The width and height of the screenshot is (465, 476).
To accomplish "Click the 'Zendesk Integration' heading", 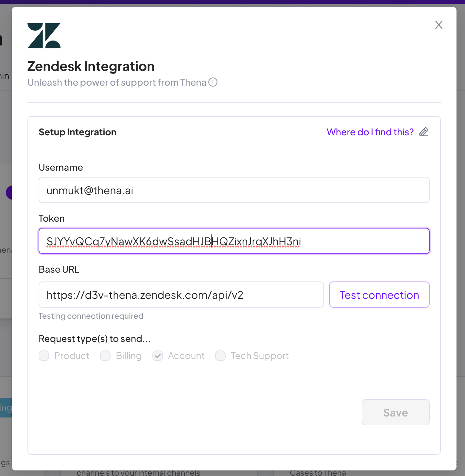I will [91, 66].
